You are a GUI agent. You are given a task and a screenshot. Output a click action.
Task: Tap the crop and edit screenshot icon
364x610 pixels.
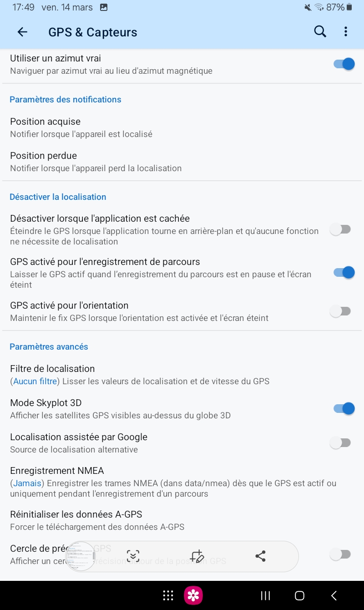197,556
